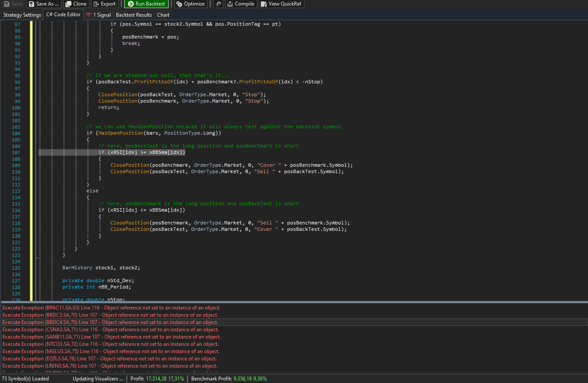Click the disabled Save button
The width and height of the screenshot is (588, 383).
pyautogui.click(x=13, y=4)
